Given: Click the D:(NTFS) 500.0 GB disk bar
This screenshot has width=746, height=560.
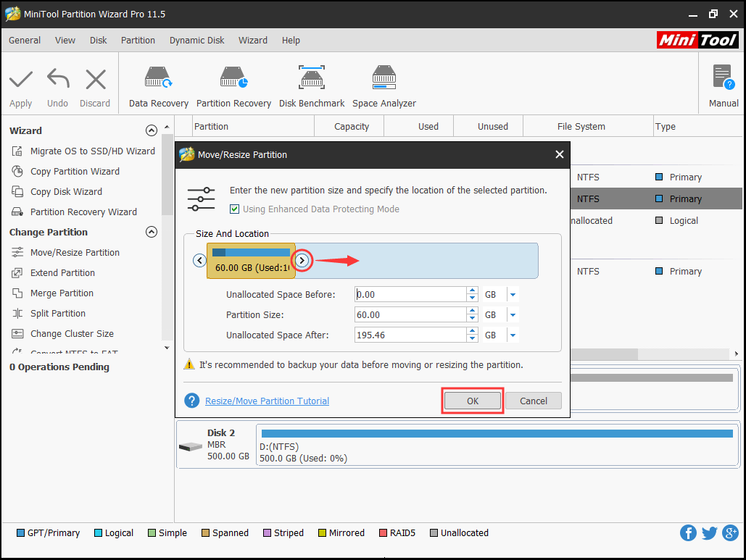Looking at the screenshot, I should pos(497,446).
